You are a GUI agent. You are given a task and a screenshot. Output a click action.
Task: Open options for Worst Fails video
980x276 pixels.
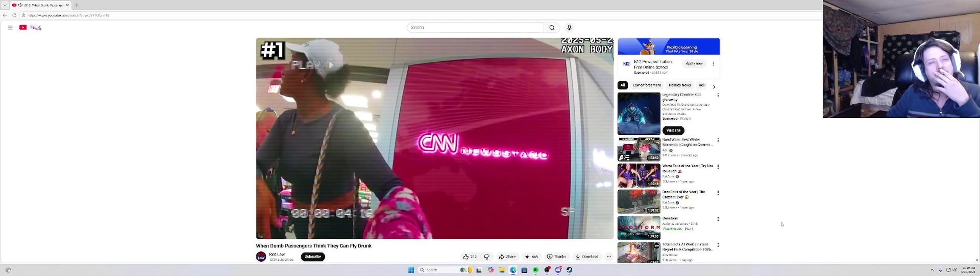(718, 167)
